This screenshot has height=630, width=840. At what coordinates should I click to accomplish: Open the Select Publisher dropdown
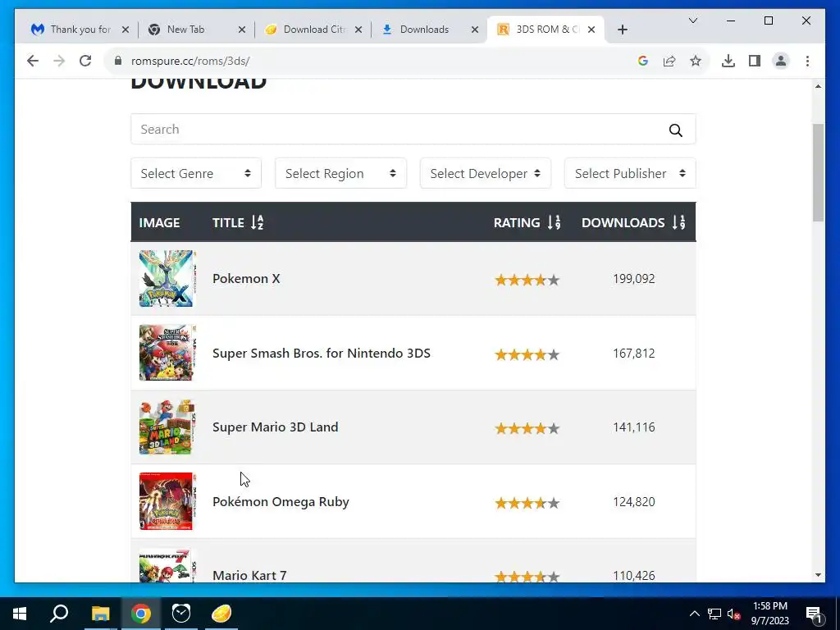pyautogui.click(x=630, y=173)
